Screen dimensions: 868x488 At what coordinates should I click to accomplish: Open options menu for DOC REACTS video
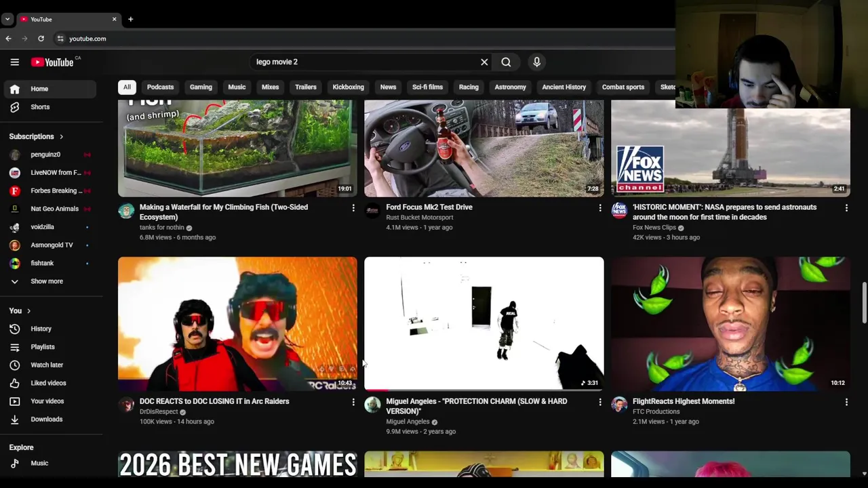pyautogui.click(x=353, y=402)
